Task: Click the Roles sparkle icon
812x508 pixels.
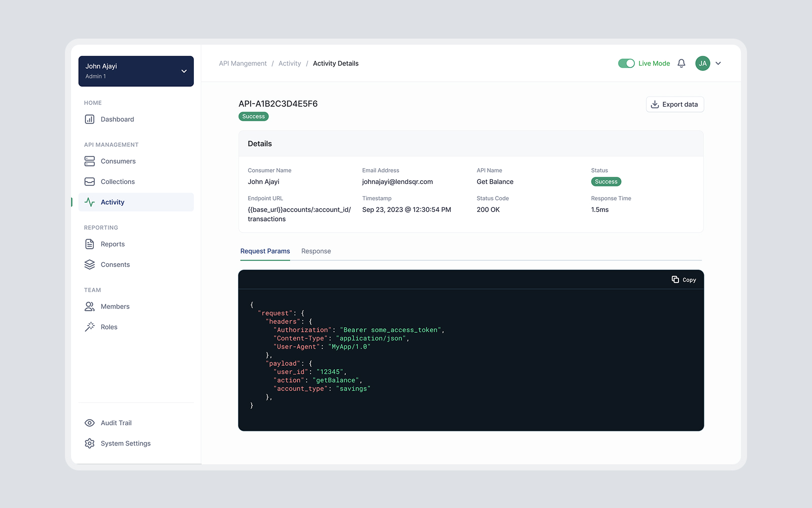Action: pos(89,326)
